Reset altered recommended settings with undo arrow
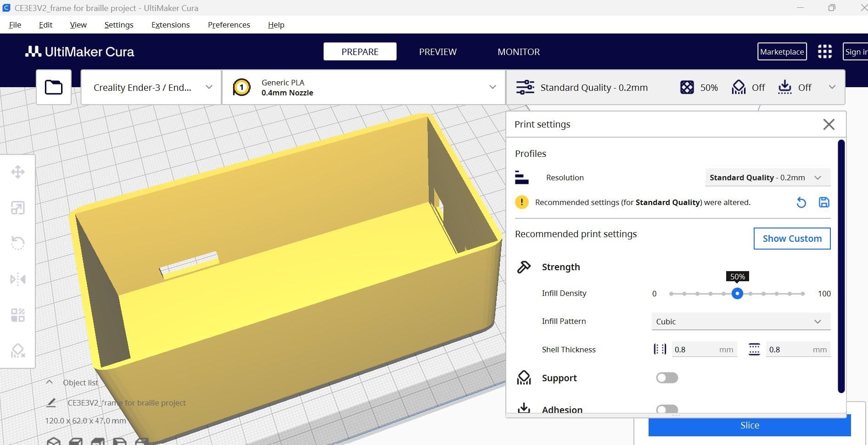This screenshot has width=868, height=445. [x=801, y=202]
